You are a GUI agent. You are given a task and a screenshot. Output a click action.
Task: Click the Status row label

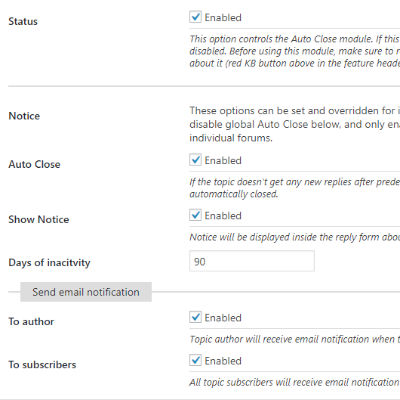[x=23, y=21]
